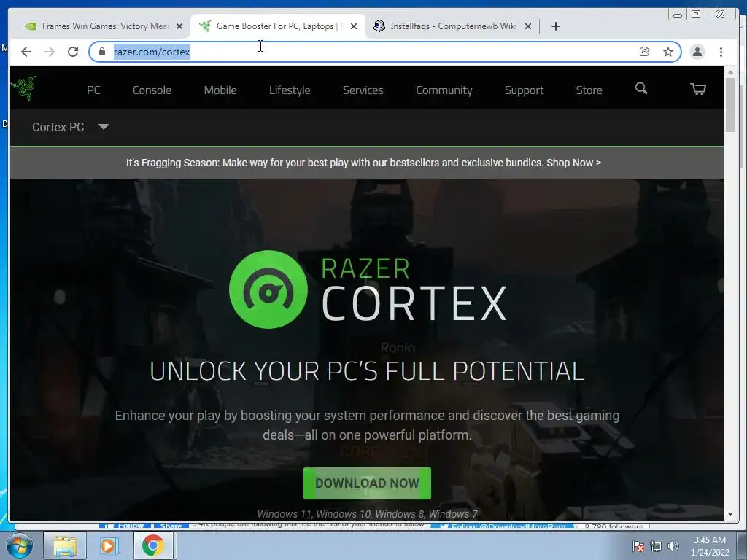Screen dimensions: 747x560
Task: Click the UNLOCK YOUR PC'S FULL POTENTIAL heading
Action: (x=367, y=371)
